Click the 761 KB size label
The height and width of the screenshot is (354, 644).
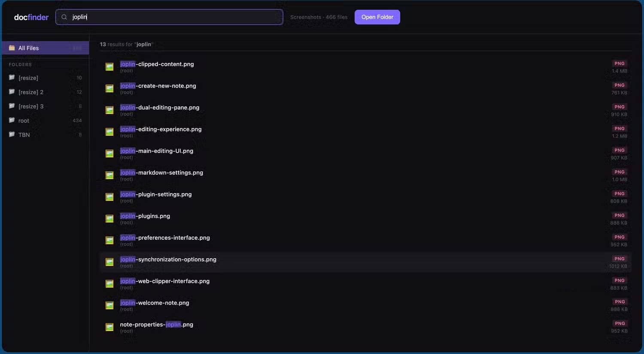click(x=619, y=93)
